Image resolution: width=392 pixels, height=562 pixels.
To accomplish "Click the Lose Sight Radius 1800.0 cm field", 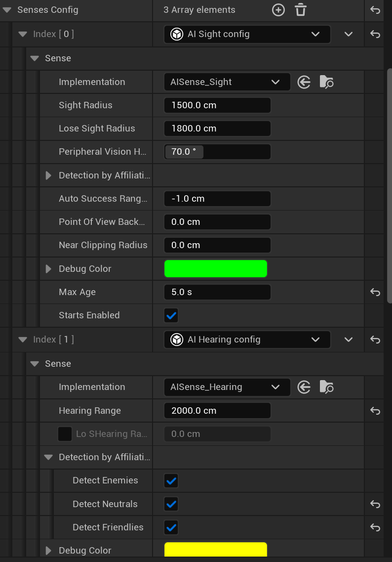I will [x=217, y=129].
